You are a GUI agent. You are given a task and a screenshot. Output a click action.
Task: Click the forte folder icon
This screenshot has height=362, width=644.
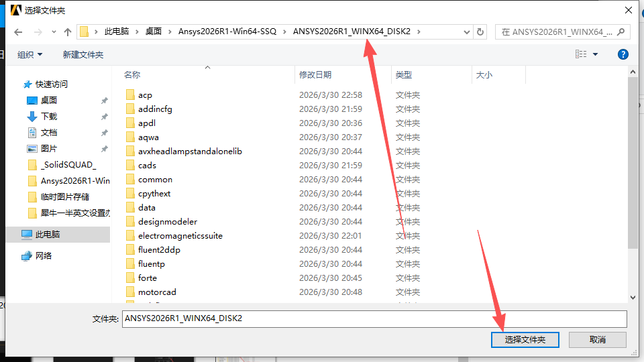(130, 278)
